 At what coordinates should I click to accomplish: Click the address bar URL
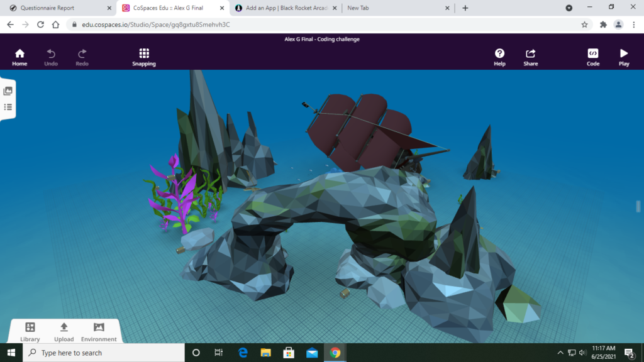(x=156, y=25)
